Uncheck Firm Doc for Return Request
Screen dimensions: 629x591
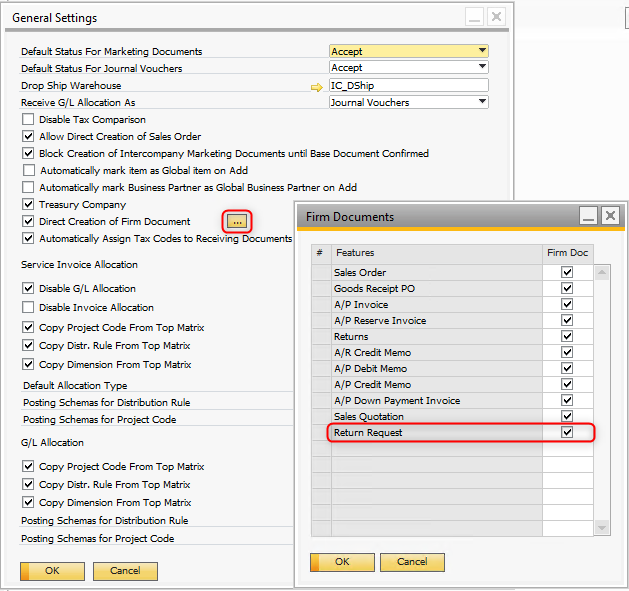(x=567, y=433)
